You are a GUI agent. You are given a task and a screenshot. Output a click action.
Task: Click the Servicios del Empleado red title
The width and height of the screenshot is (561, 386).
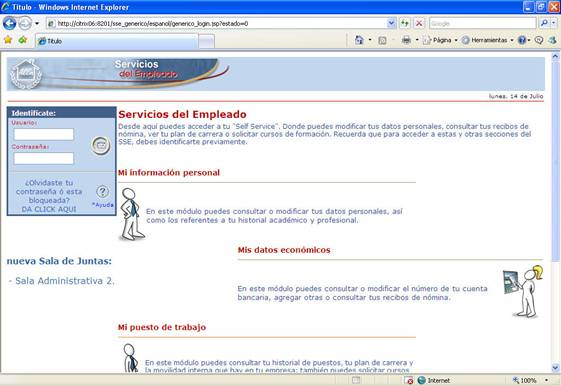pos(182,114)
